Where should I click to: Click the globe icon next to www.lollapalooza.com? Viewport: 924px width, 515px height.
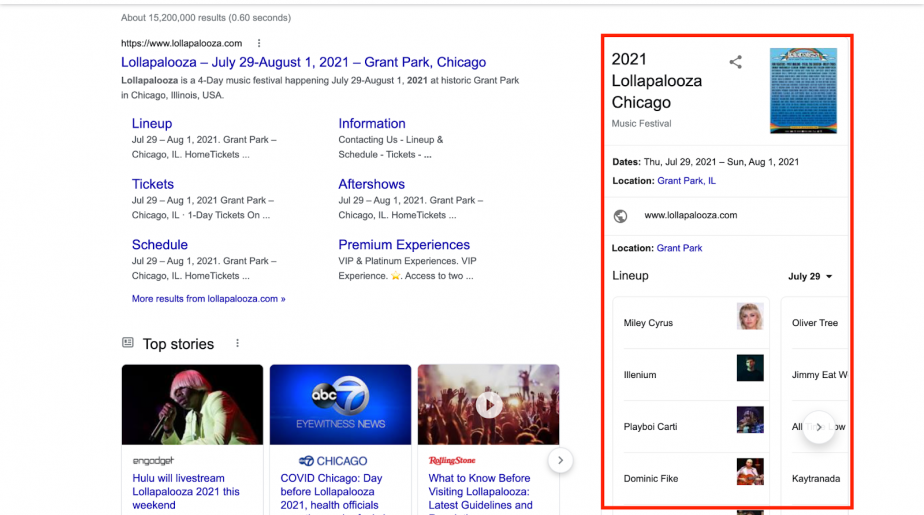pyautogui.click(x=620, y=216)
